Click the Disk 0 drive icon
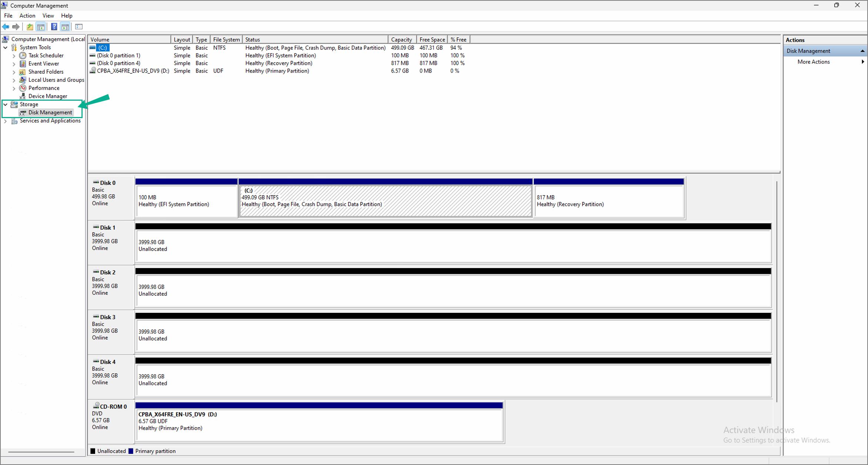The height and width of the screenshot is (465, 868). pos(96,183)
